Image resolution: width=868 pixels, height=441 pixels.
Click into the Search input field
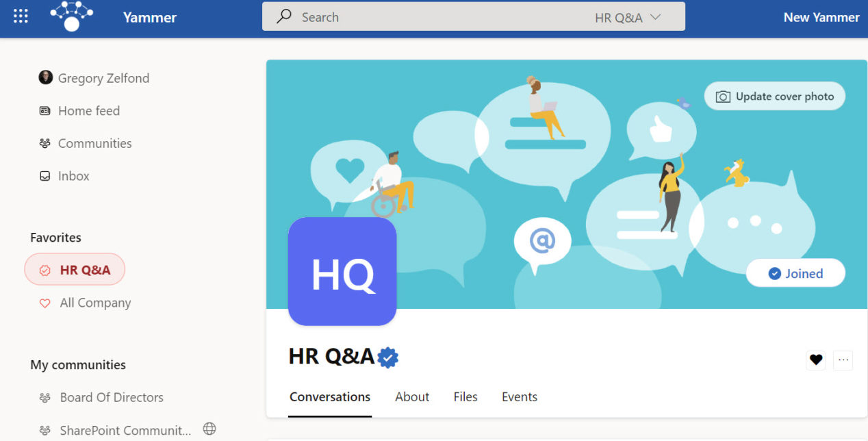[438, 18]
